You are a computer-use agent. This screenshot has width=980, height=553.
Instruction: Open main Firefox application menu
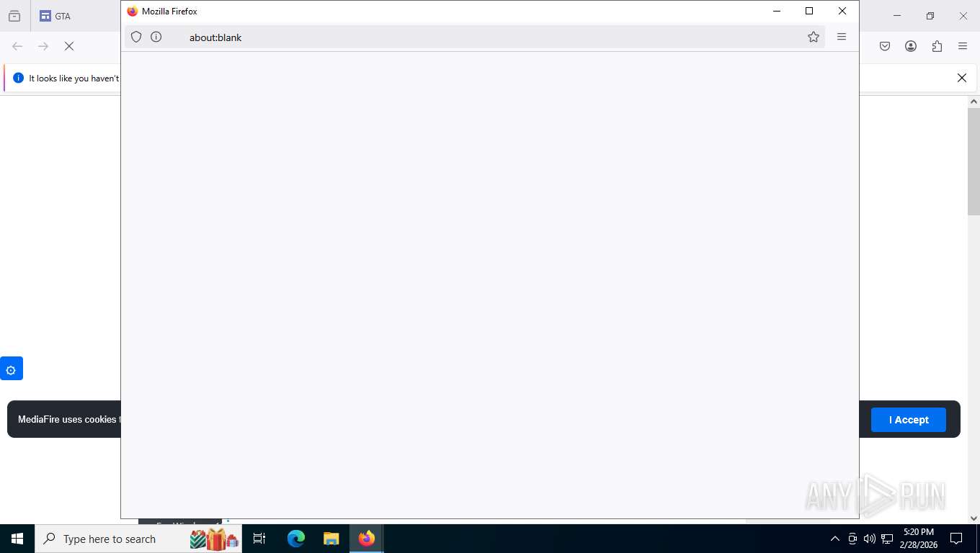(963, 46)
